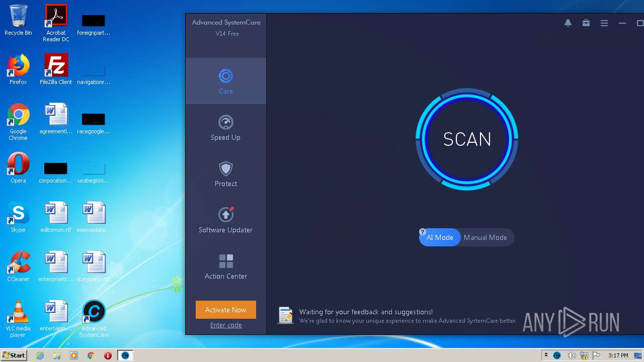Open notifications bell icon
Image resolution: width=644 pixels, height=362 pixels.
pos(568,23)
